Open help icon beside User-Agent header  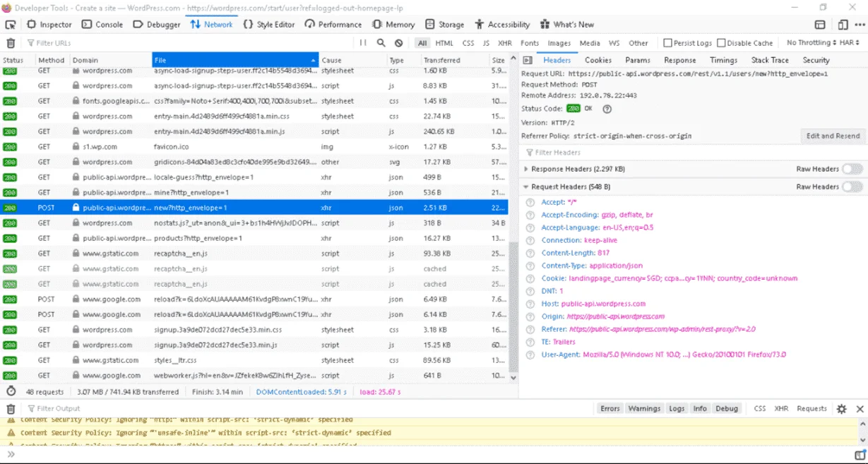pos(530,355)
